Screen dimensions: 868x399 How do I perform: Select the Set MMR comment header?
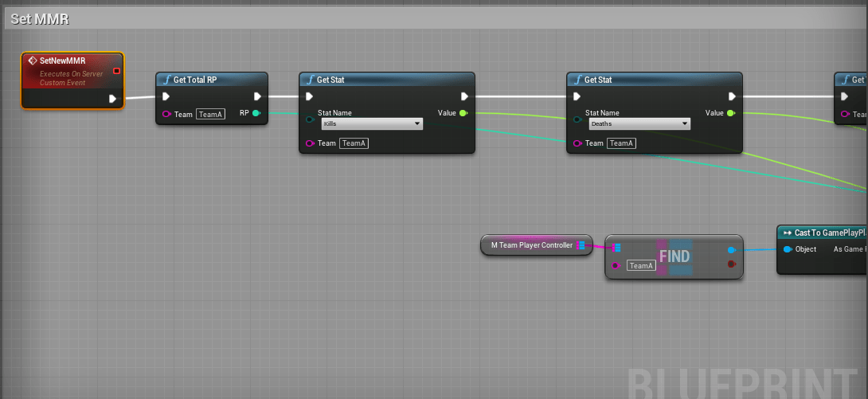[40, 19]
